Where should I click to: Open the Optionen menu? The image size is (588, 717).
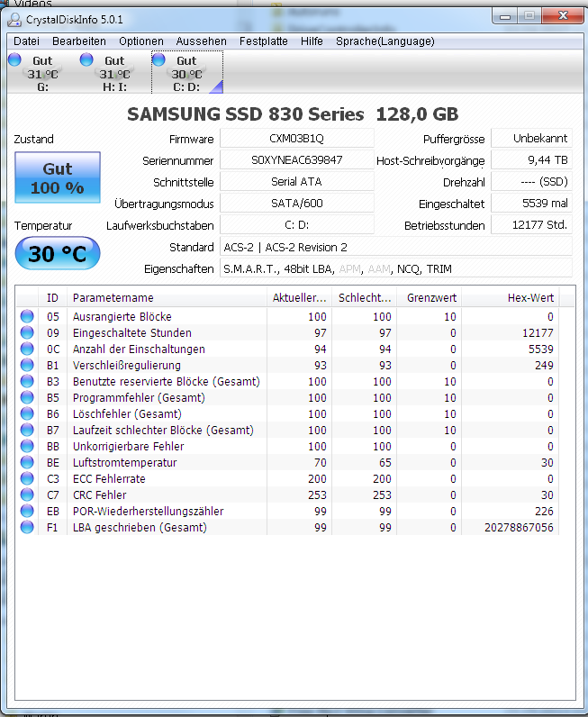(x=141, y=41)
